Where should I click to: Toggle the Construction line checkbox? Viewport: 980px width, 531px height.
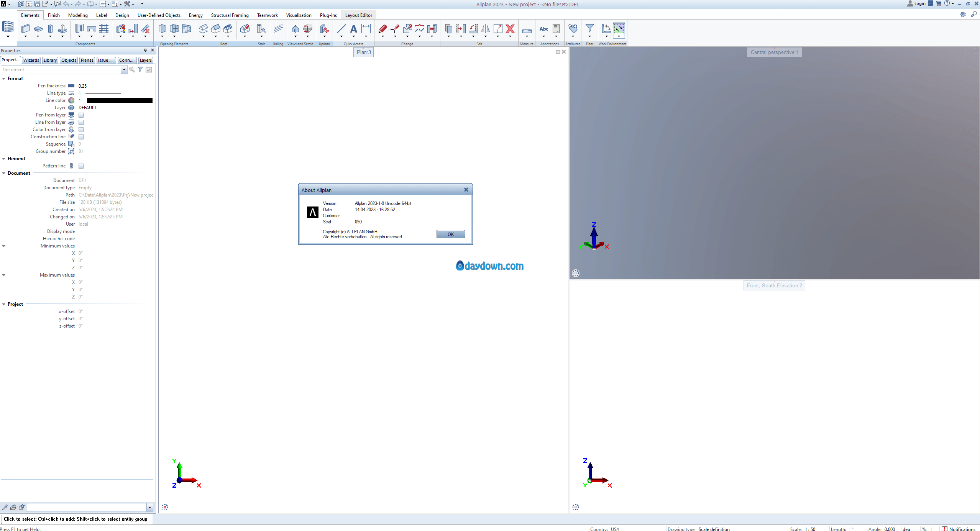coord(81,137)
